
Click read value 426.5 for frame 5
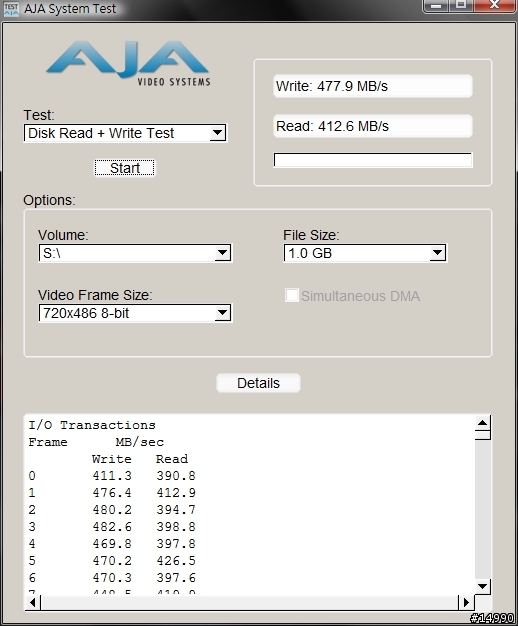tap(176, 561)
